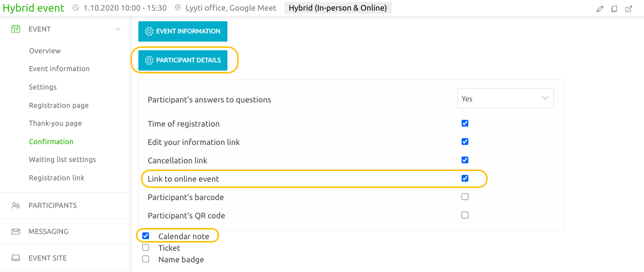This screenshot has width=644, height=272.
Task: Open event in new window icon
Action: (629, 9)
